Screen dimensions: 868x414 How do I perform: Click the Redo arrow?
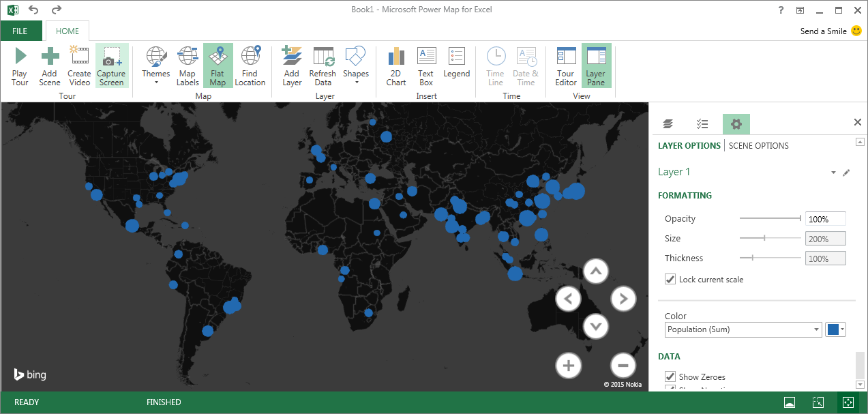56,10
